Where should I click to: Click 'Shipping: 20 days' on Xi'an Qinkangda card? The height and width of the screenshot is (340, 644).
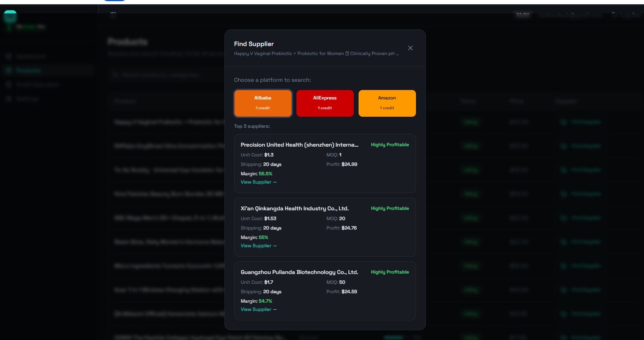[x=261, y=228]
